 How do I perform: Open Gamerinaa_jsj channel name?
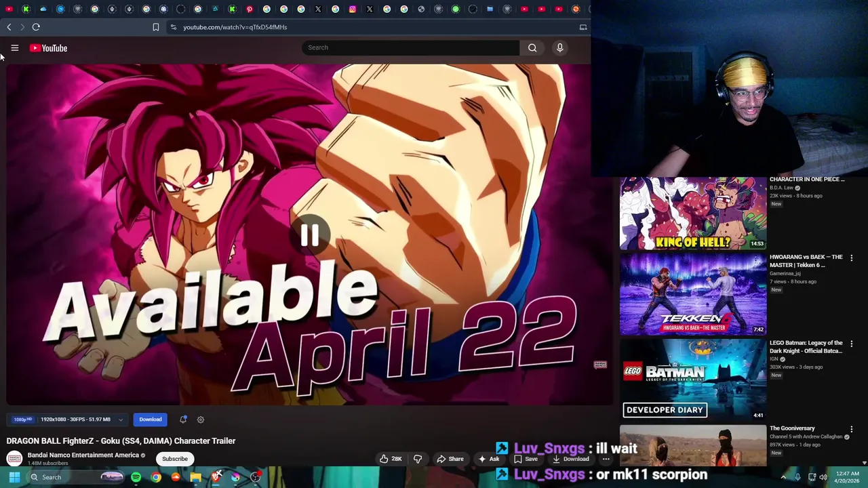pos(785,273)
